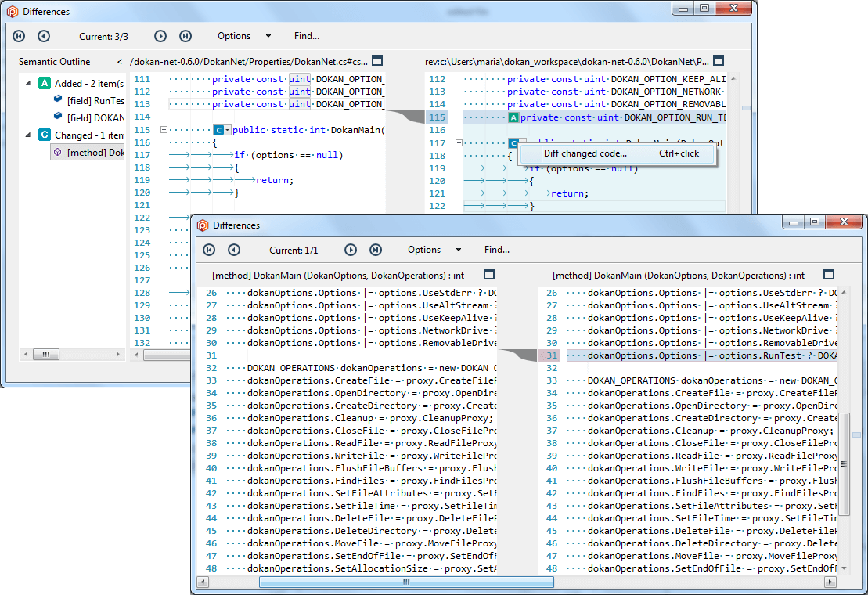Click scroll-up arrow in front window right pane
The image size is (868, 595).
click(x=845, y=292)
